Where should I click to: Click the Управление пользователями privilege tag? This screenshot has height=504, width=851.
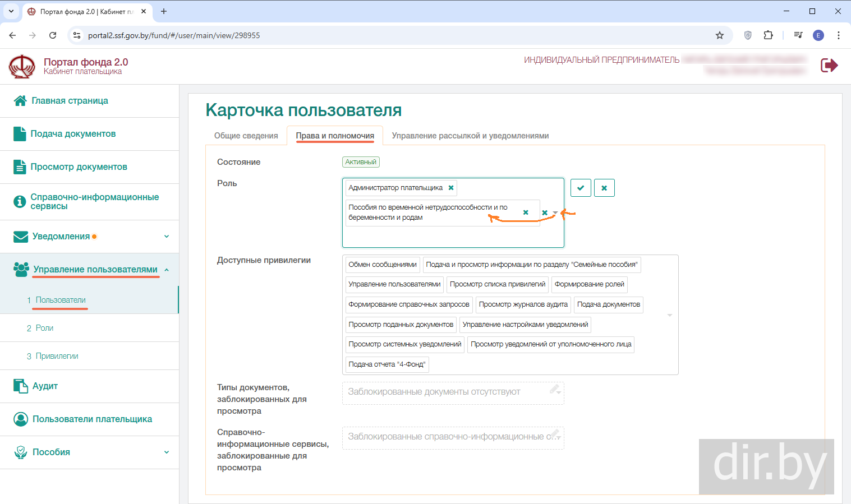click(x=394, y=284)
